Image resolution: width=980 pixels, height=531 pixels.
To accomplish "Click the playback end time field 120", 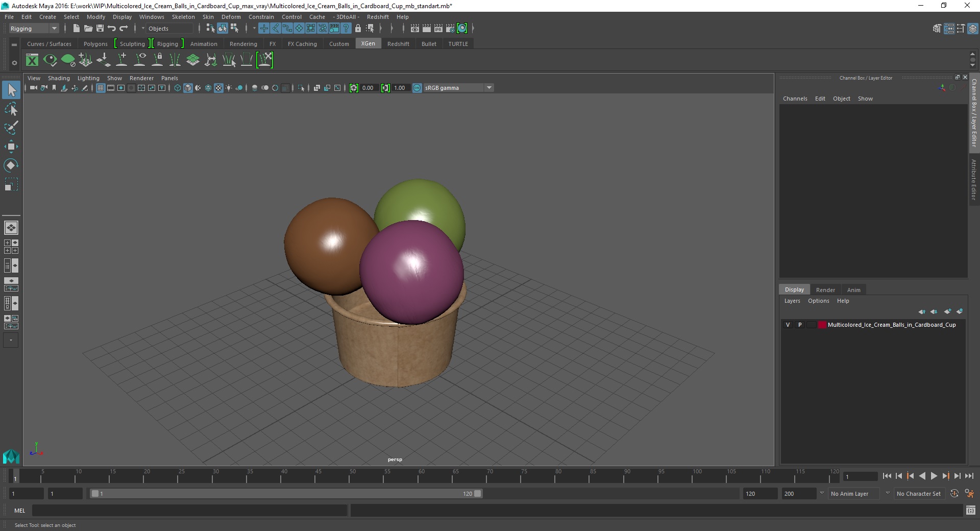I will (x=759, y=494).
